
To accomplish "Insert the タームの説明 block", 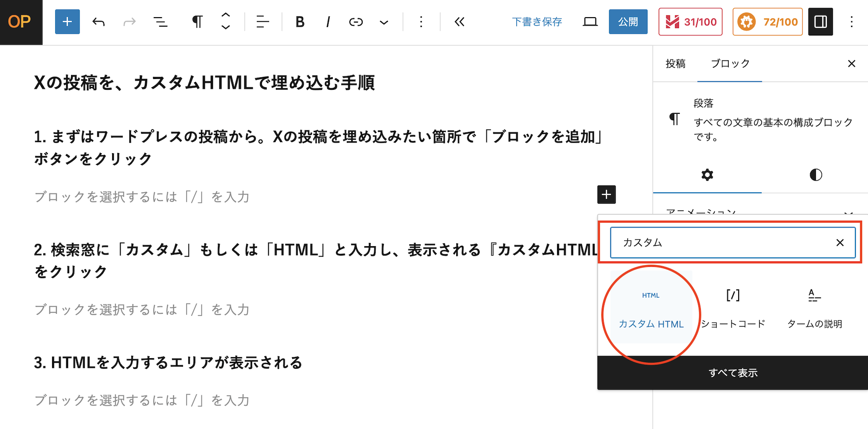I will coord(815,308).
